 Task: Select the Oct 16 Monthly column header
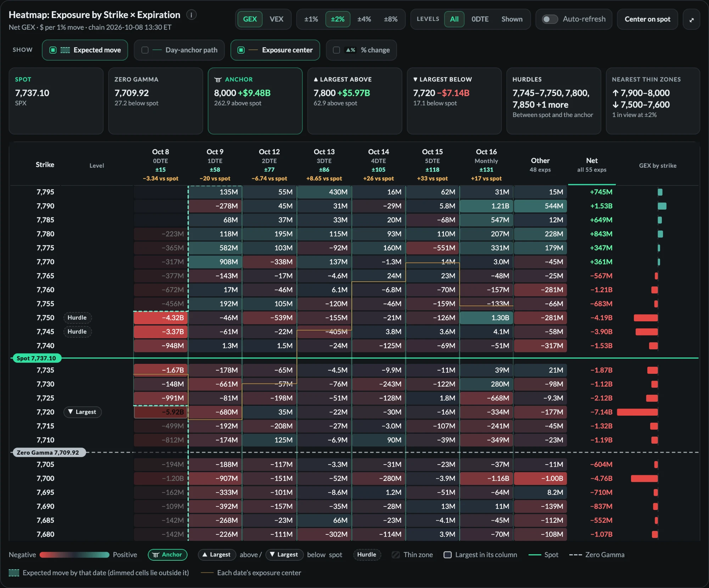click(486, 165)
